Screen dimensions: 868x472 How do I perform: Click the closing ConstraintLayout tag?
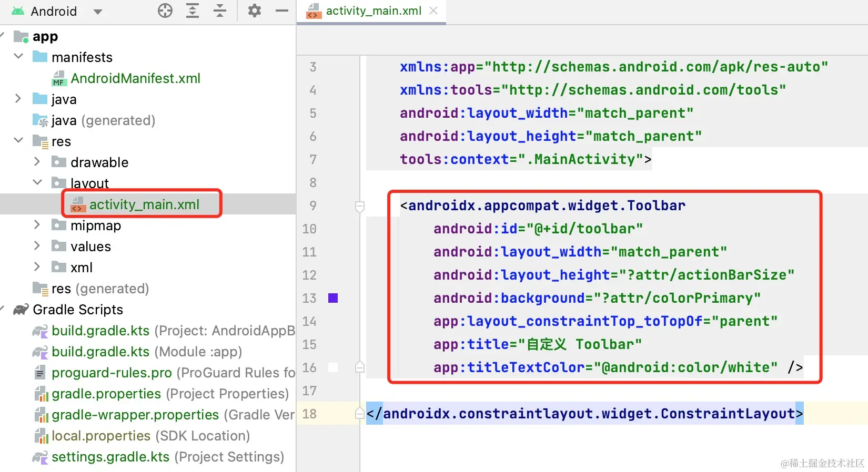tap(584, 414)
